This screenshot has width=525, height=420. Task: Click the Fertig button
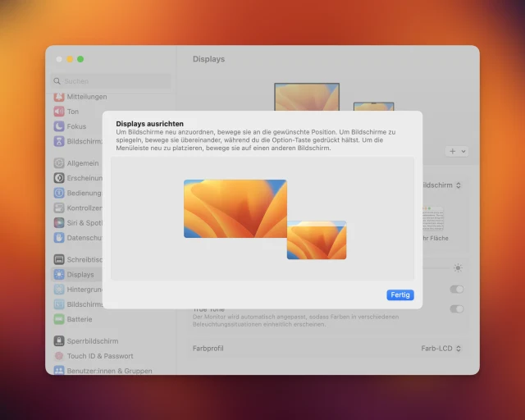pyautogui.click(x=400, y=294)
